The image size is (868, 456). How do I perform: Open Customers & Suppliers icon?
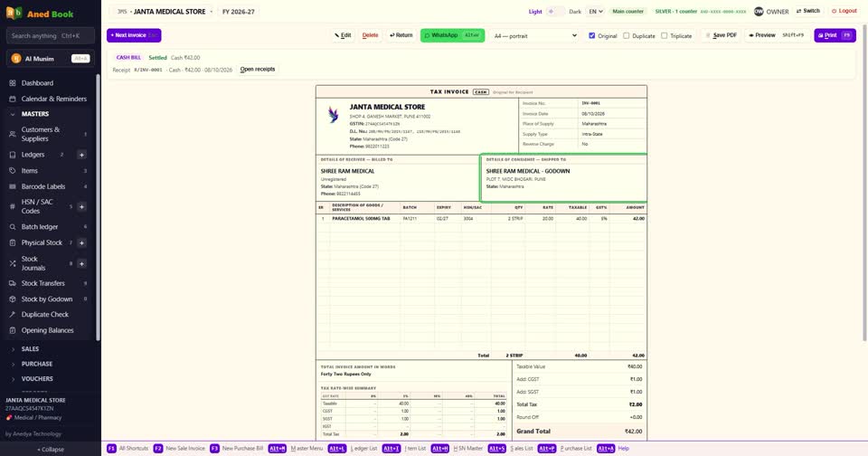coord(12,134)
